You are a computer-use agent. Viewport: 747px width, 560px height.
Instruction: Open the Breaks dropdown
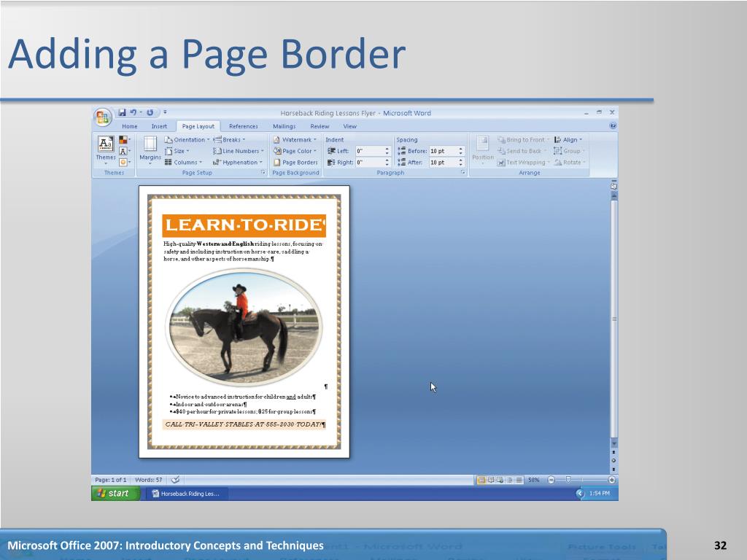coord(229,139)
